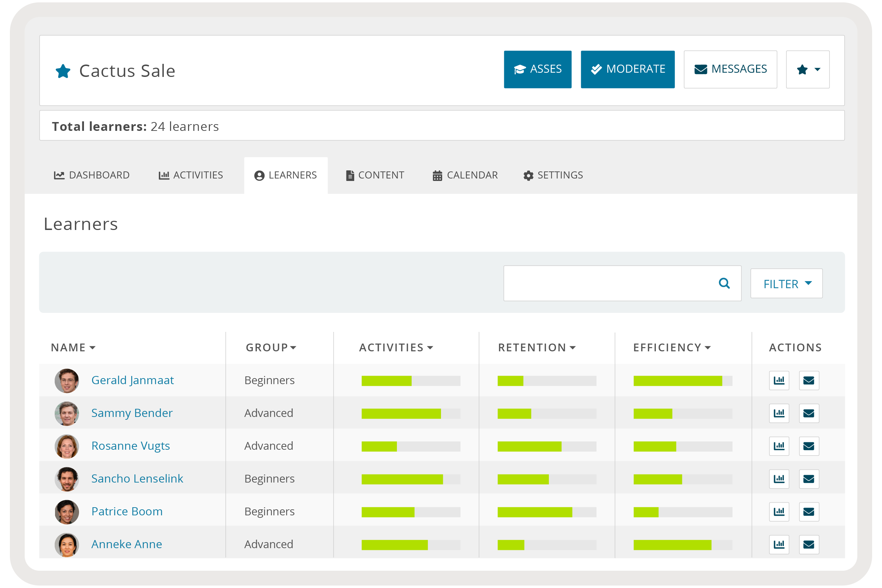Viewport: 882px width, 588px height.
Task: Message Anneke Anne using envelope icon
Action: [809, 544]
